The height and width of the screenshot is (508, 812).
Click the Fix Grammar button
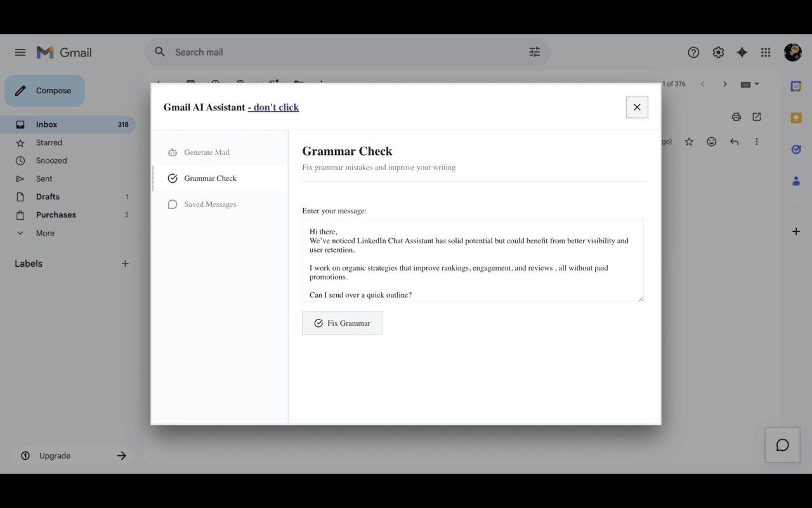tap(342, 323)
